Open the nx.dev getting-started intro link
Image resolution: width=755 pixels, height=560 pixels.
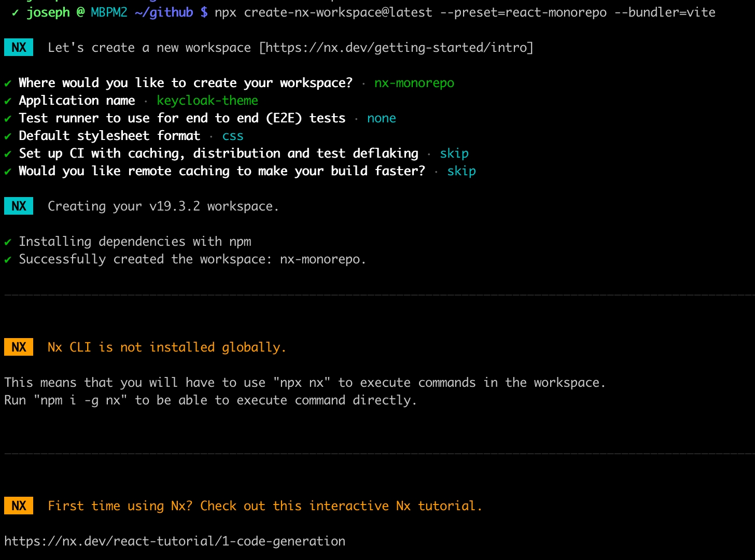(396, 48)
